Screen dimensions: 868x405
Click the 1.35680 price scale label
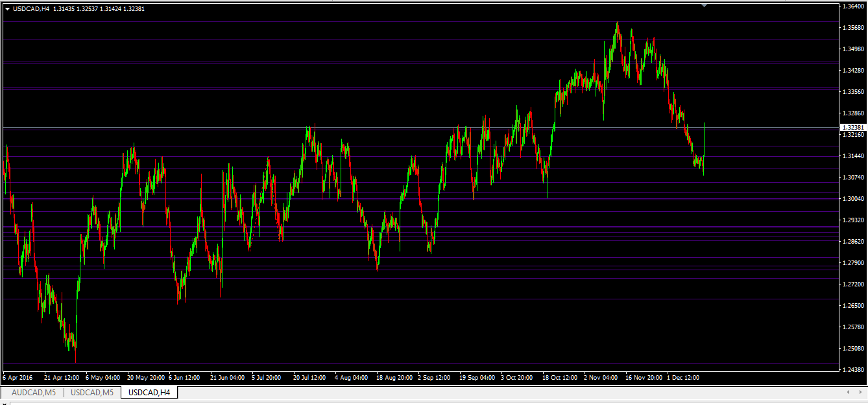[x=852, y=28]
